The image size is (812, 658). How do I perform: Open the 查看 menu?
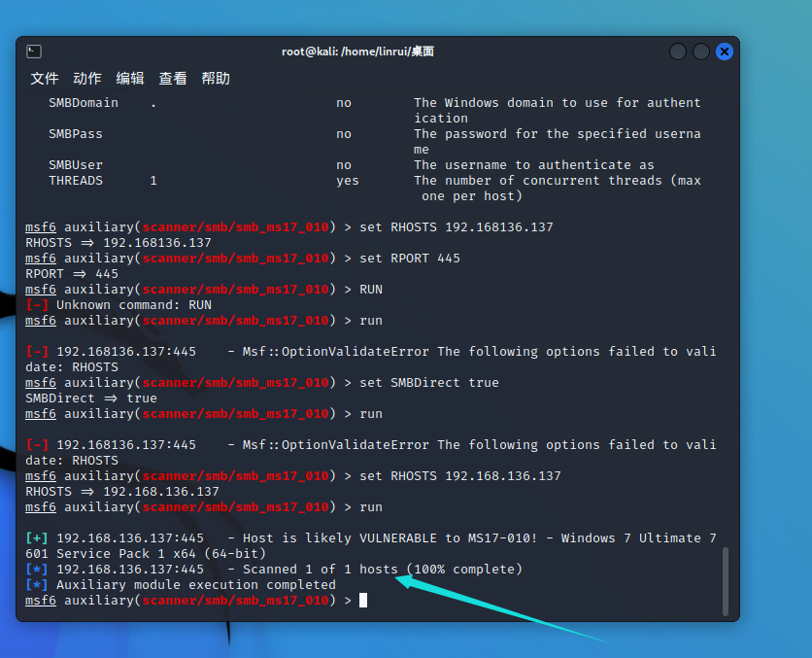tap(173, 78)
